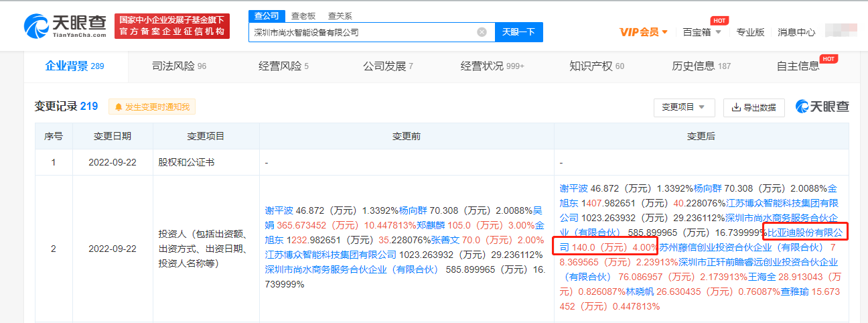Open the 自主信息 tab
The width and height of the screenshot is (868, 323).
pos(798,66)
